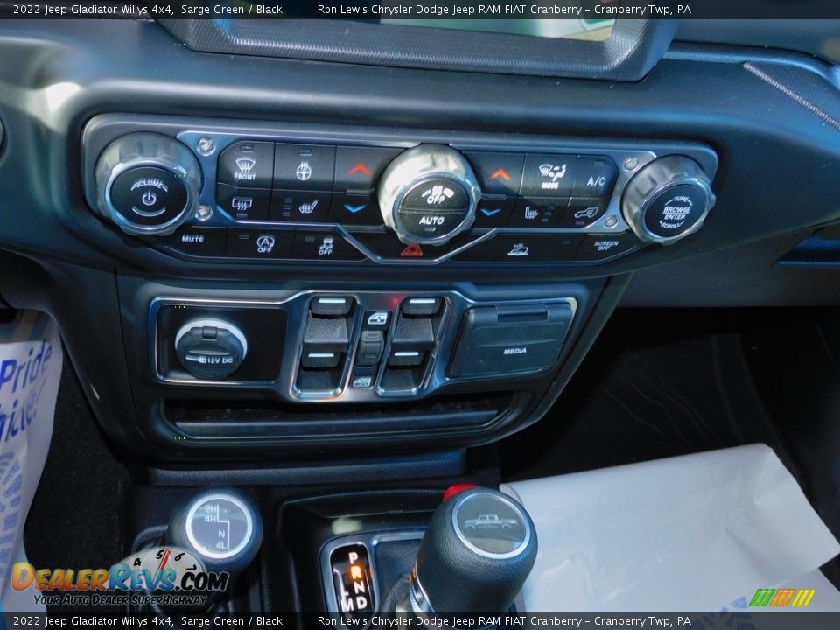Lower driver temperature with blue down arrow
Image resolution: width=840 pixels, height=630 pixels.
point(354,208)
